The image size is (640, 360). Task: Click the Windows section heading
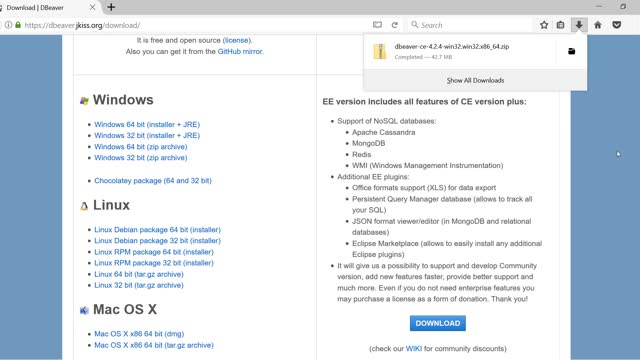[123, 100]
